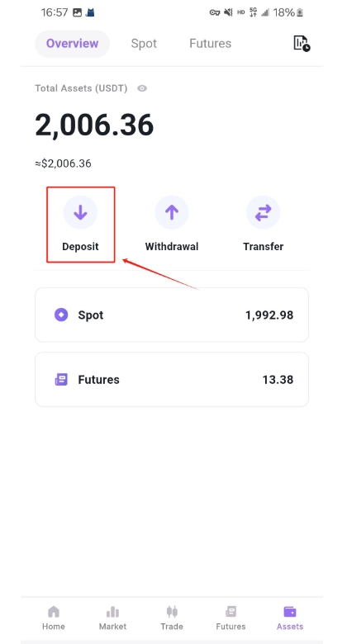Tap the total assets amount 2,006.36
This screenshot has width=347, height=644.
pyautogui.click(x=94, y=125)
